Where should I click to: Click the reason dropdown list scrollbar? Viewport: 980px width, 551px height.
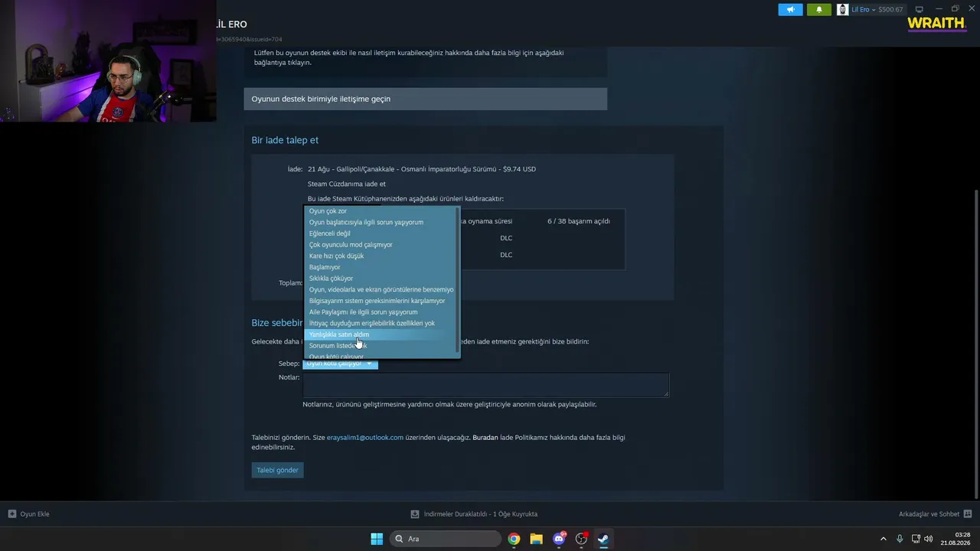coord(458,279)
